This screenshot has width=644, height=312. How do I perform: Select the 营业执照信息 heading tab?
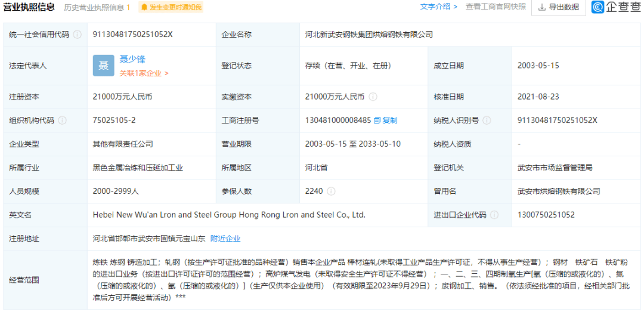[x=29, y=7]
